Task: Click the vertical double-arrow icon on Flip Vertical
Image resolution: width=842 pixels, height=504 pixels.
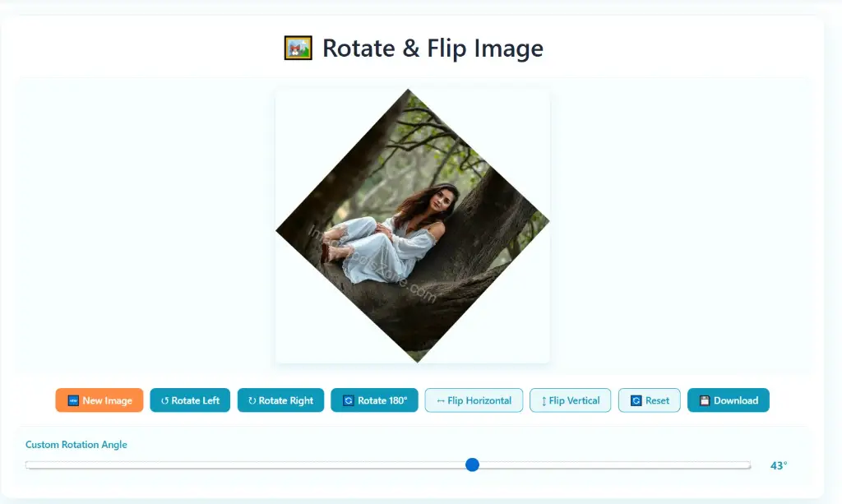Action: [x=544, y=401]
